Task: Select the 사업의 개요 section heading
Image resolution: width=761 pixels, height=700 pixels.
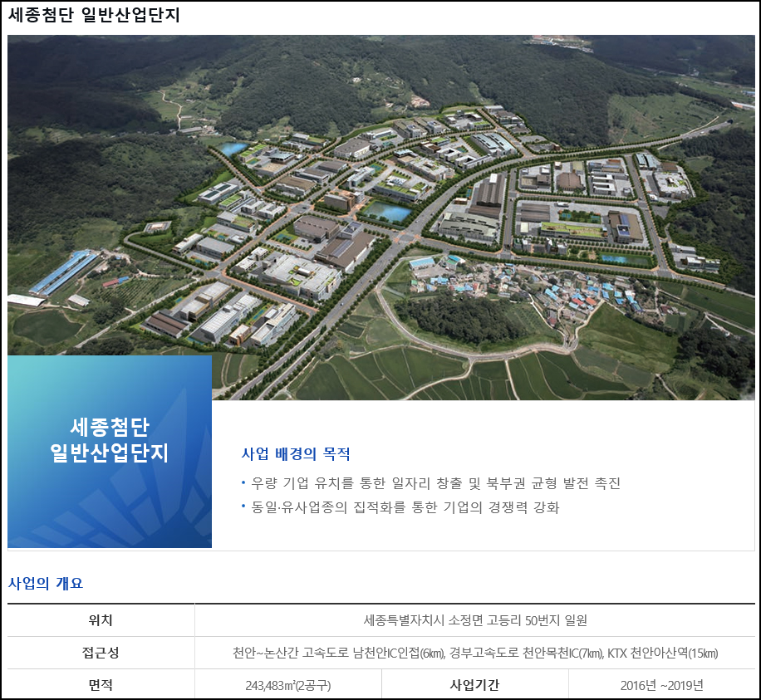Action: pos(46,583)
